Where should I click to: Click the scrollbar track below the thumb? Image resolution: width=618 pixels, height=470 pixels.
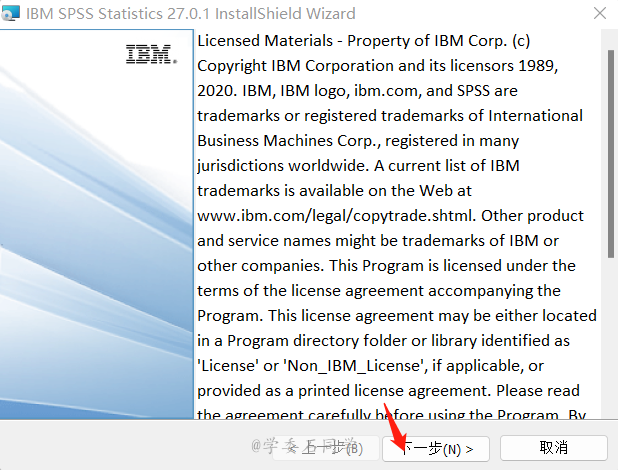(x=610, y=340)
